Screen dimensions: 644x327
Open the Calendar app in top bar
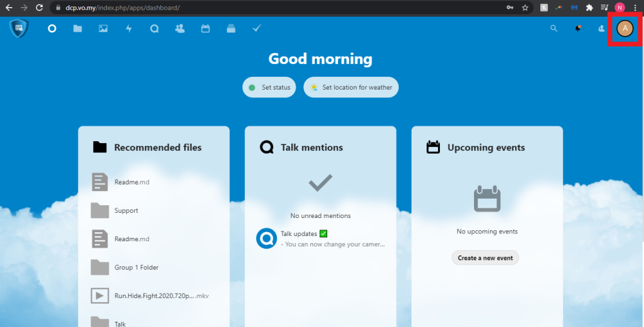click(x=205, y=28)
